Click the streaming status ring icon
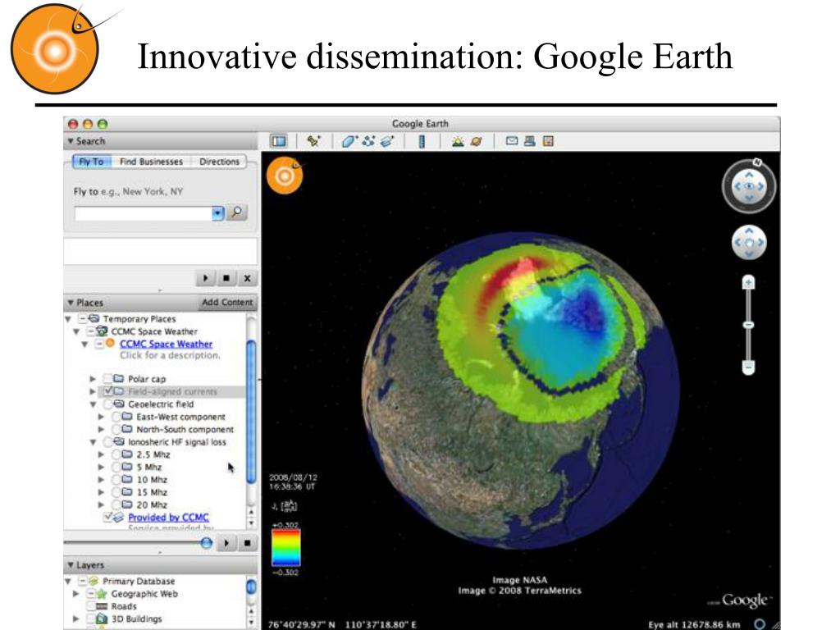840x630 pixels. click(x=759, y=624)
